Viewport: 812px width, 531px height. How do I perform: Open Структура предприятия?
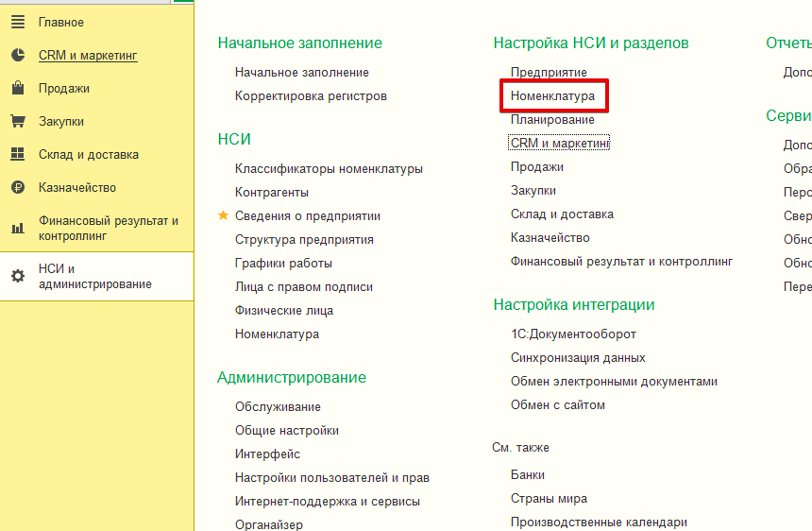tap(304, 240)
